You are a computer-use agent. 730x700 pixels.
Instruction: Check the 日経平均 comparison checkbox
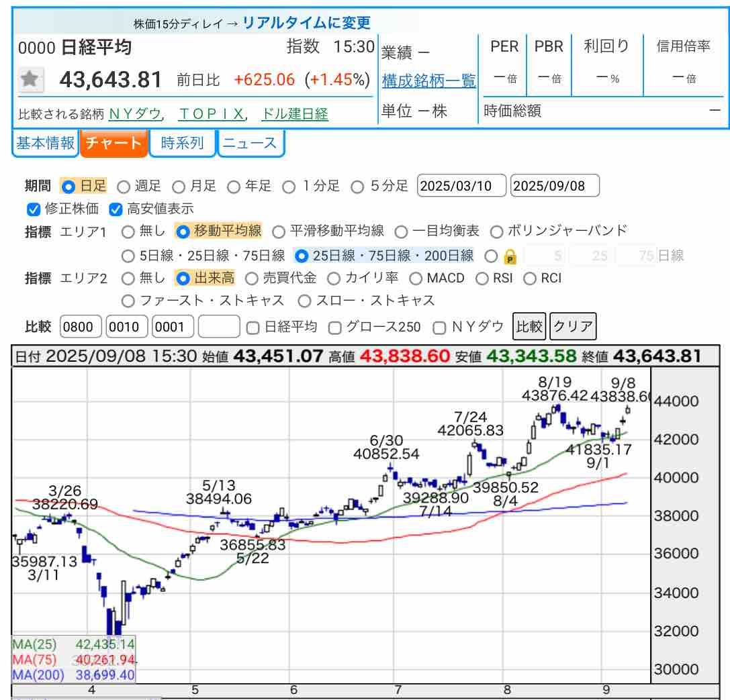(x=253, y=328)
